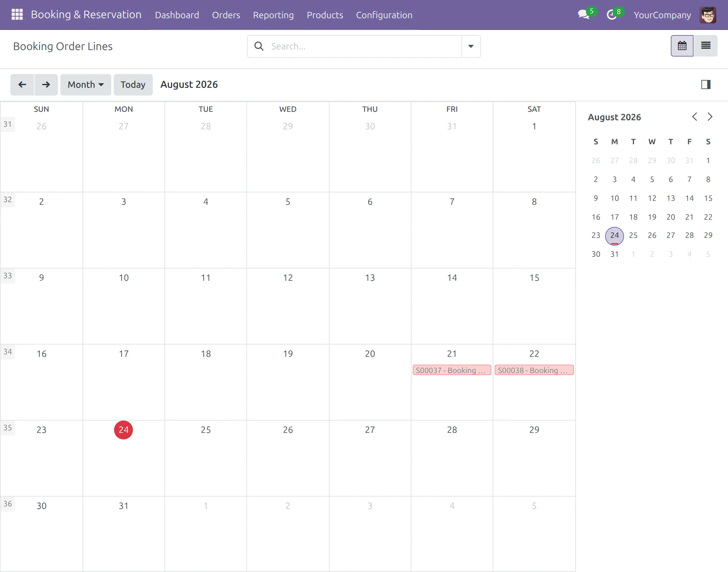Click mini calendar previous month chevron

[x=695, y=117]
